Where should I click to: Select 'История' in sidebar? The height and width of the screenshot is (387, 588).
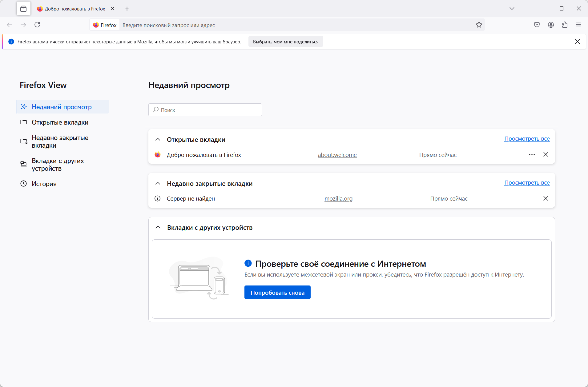[x=63, y=184]
